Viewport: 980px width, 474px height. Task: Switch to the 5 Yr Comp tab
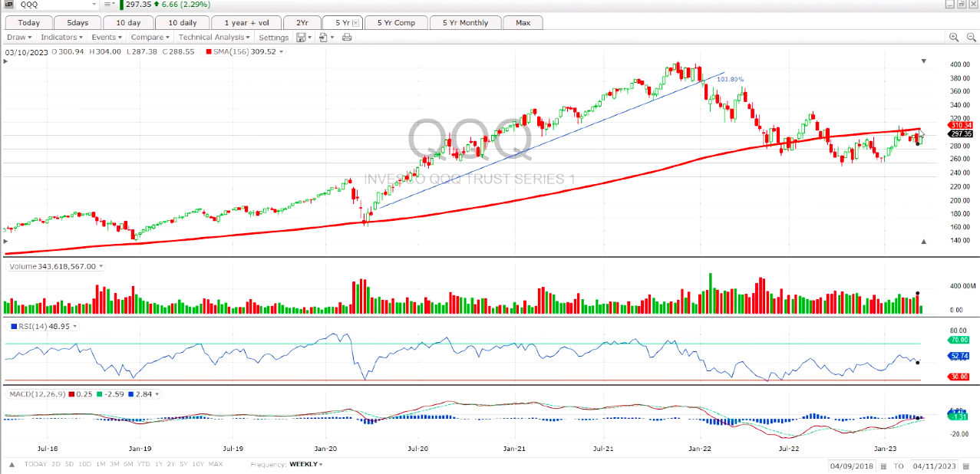click(x=396, y=22)
